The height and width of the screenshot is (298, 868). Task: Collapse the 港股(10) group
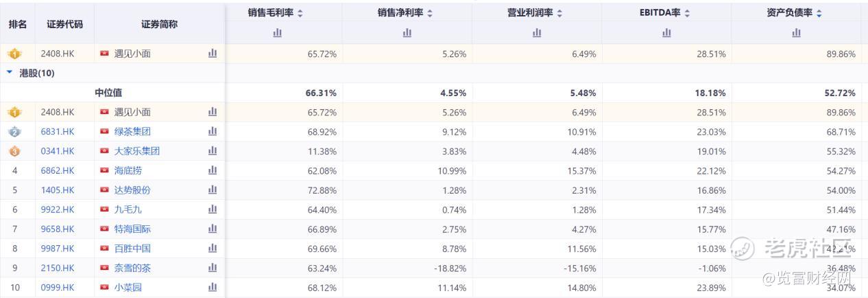10,72
